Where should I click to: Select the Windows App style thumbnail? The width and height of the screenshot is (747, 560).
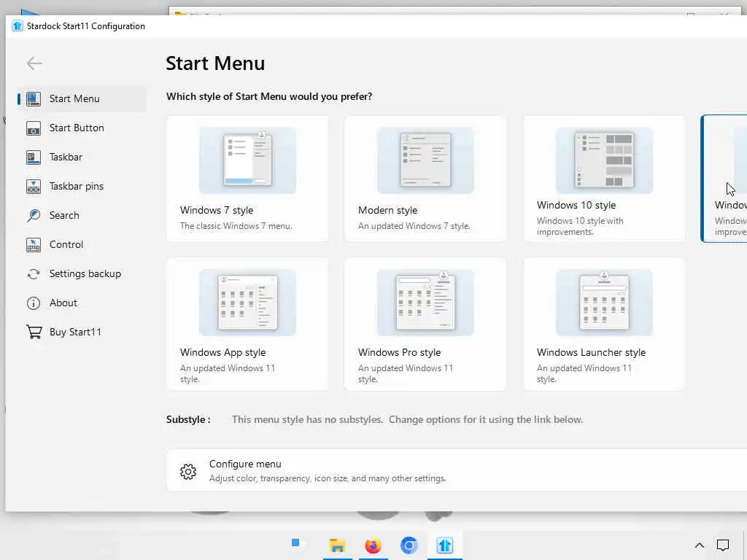(247, 303)
